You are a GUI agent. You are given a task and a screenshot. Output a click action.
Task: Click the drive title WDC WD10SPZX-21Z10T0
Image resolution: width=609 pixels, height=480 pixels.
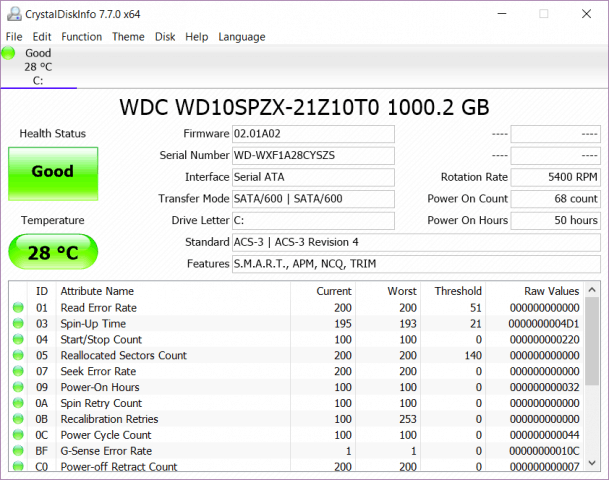[x=249, y=108]
